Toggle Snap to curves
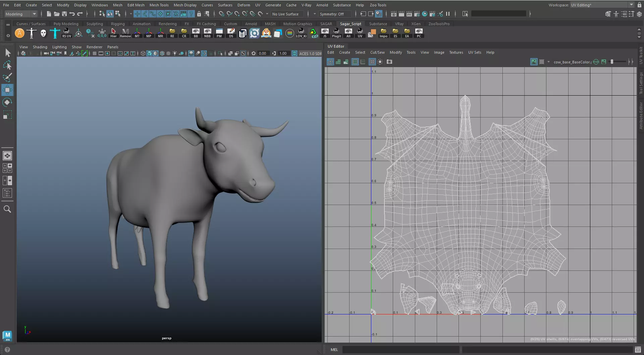This screenshot has width=644, height=355. coord(229,14)
